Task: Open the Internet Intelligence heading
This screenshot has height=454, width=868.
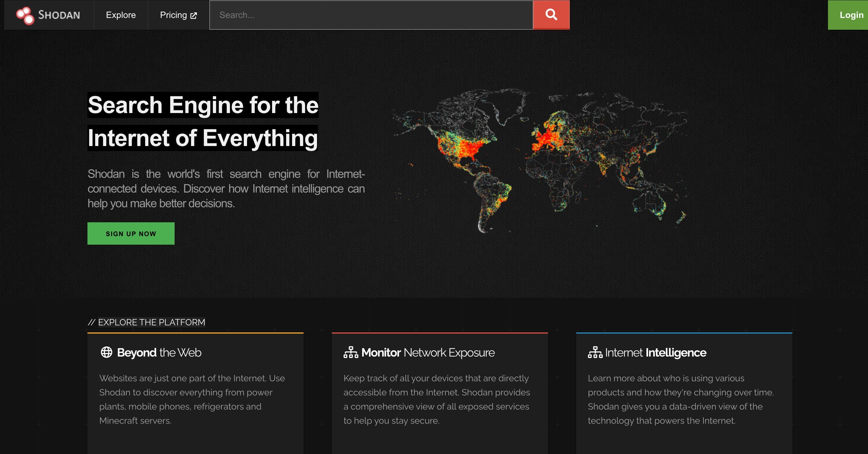Action: click(x=656, y=352)
